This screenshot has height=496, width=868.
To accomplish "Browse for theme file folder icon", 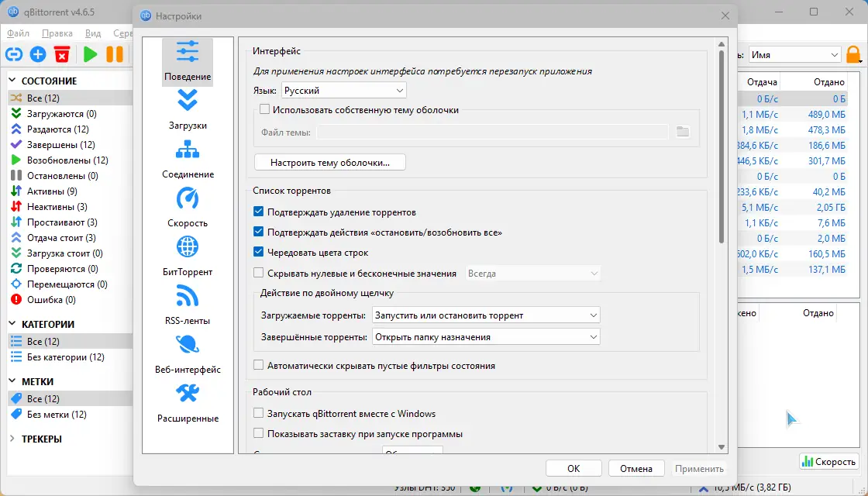I will pos(683,132).
